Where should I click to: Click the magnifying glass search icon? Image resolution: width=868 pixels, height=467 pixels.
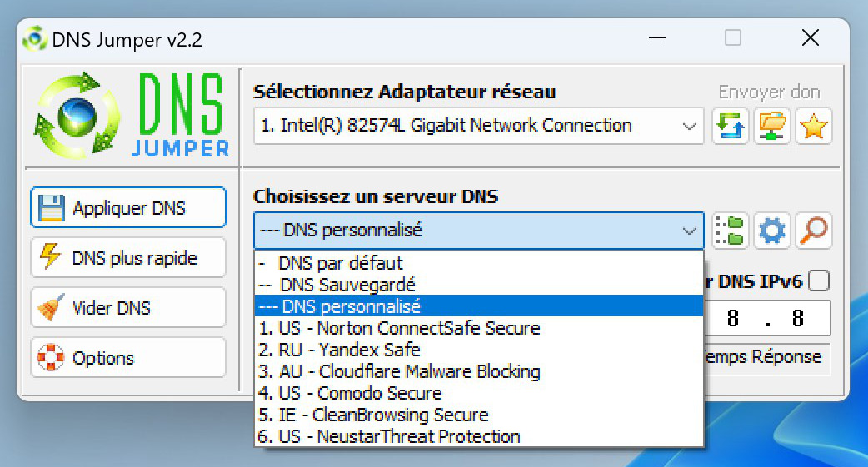813,231
